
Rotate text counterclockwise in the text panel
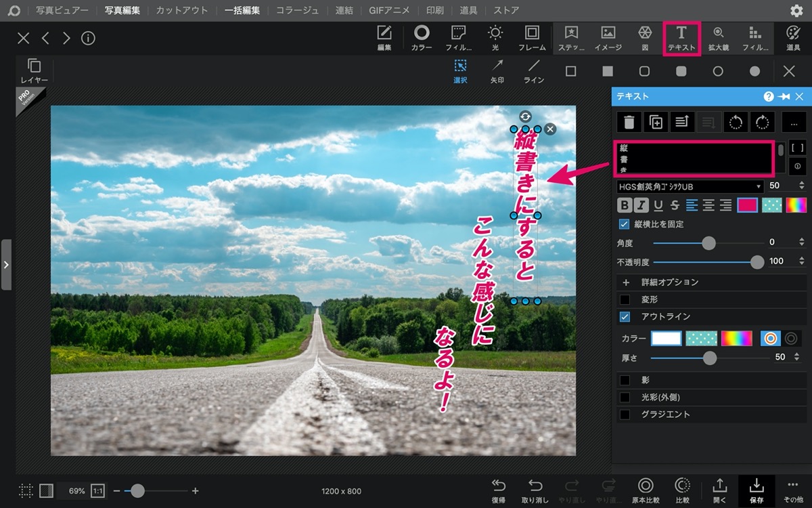(736, 122)
